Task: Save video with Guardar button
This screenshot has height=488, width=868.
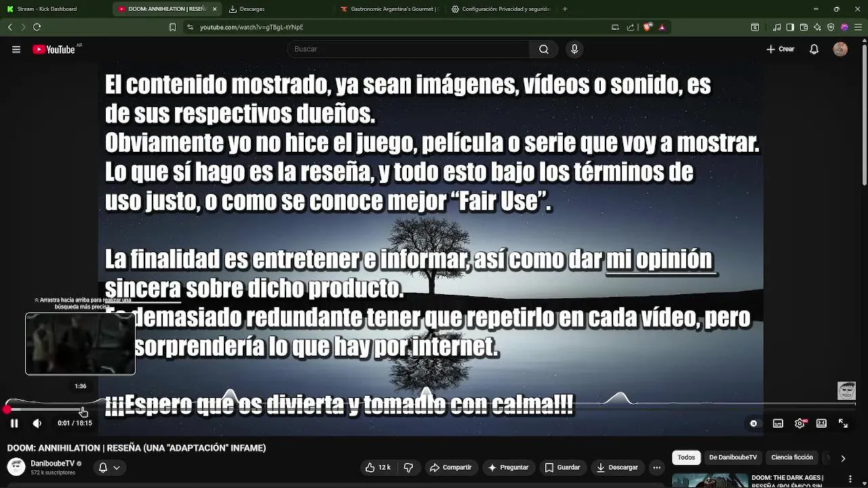Action: [562, 467]
